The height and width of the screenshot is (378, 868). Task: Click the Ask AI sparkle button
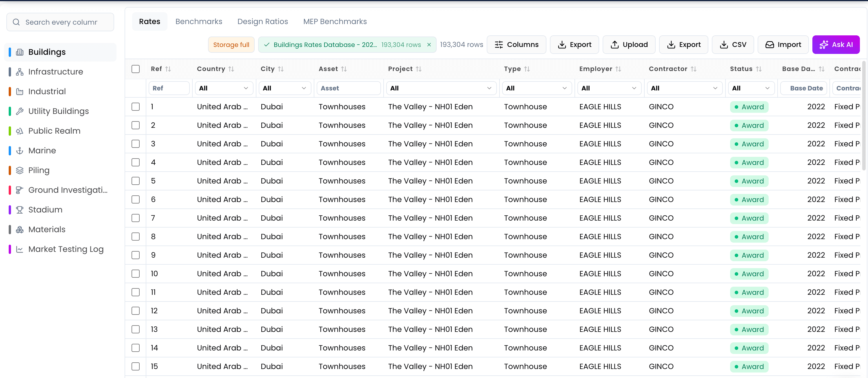point(836,45)
